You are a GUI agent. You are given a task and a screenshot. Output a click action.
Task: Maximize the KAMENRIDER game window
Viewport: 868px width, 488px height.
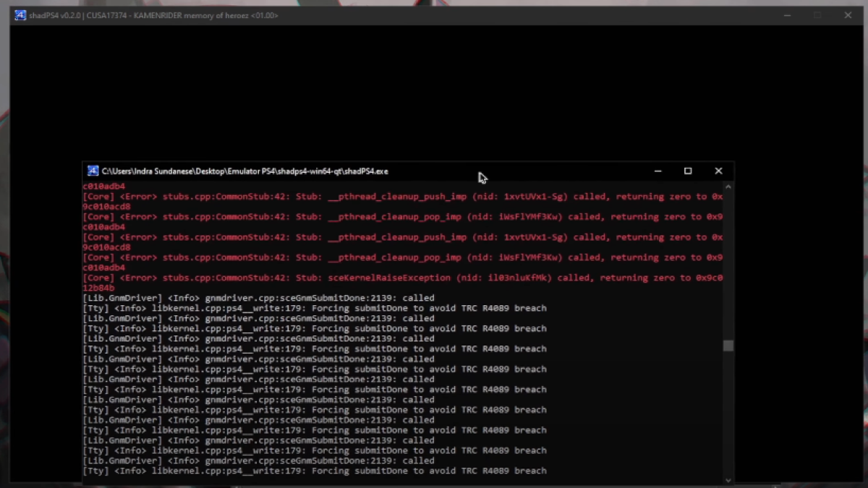coord(817,15)
